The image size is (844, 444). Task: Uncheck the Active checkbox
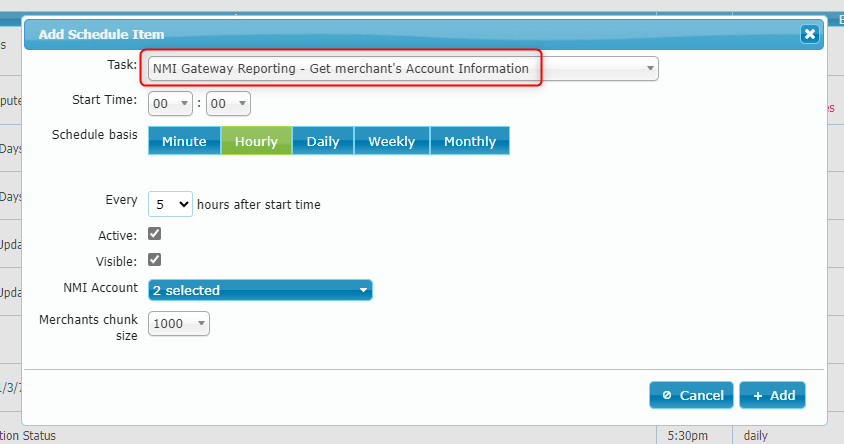154,234
